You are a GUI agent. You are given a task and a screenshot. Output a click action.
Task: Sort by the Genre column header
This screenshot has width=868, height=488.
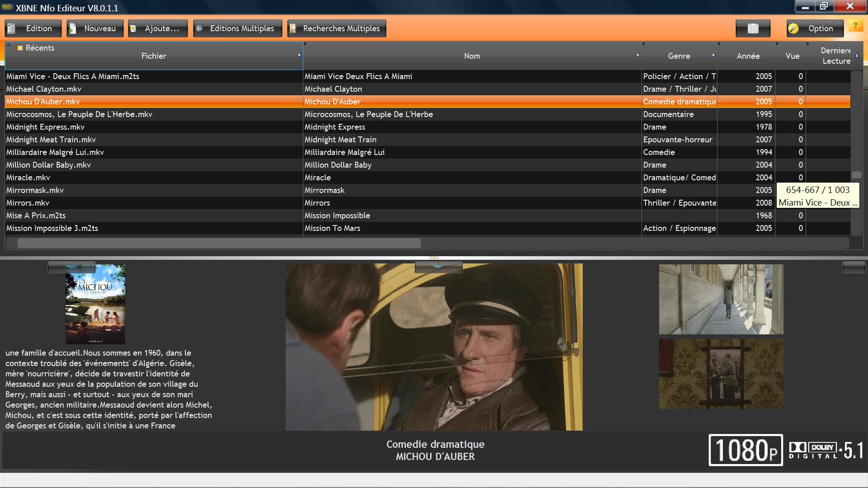pos(679,56)
